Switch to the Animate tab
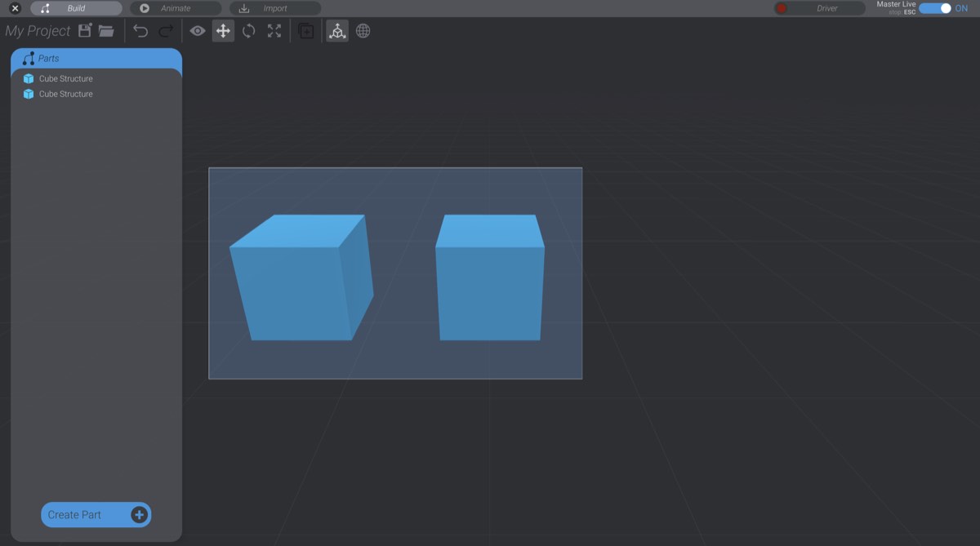The image size is (980, 546). point(175,8)
